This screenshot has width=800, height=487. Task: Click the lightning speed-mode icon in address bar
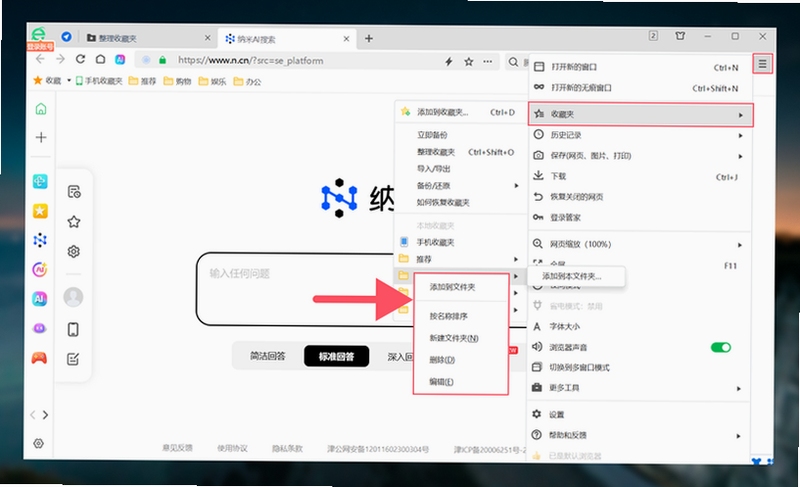click(x=448, y=62)
